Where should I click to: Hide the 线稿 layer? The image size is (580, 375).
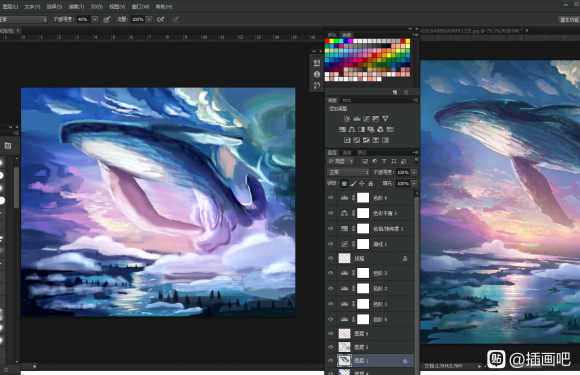tap(331, 259)
